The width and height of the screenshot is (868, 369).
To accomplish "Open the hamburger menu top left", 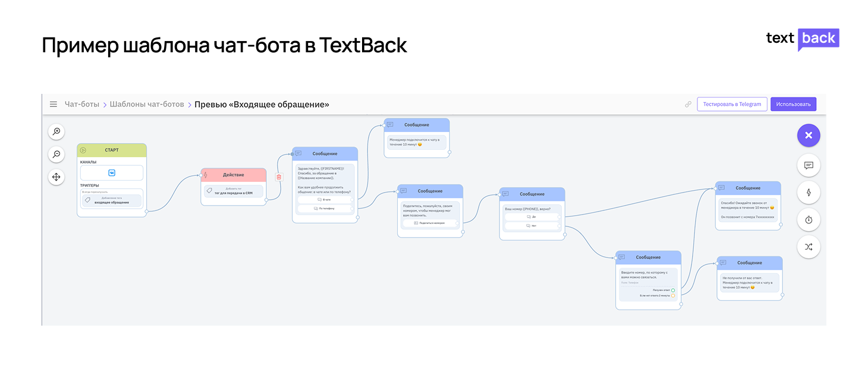I will 54,103.
